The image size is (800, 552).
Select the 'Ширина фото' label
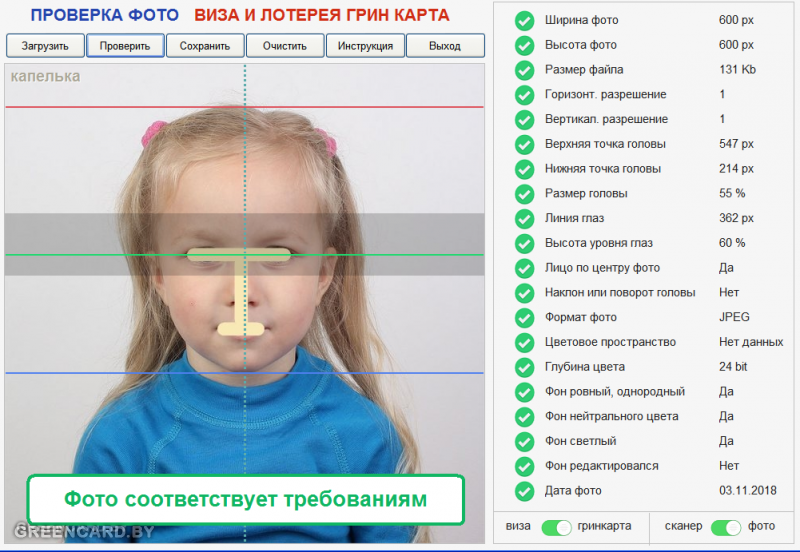coord(581,20)
